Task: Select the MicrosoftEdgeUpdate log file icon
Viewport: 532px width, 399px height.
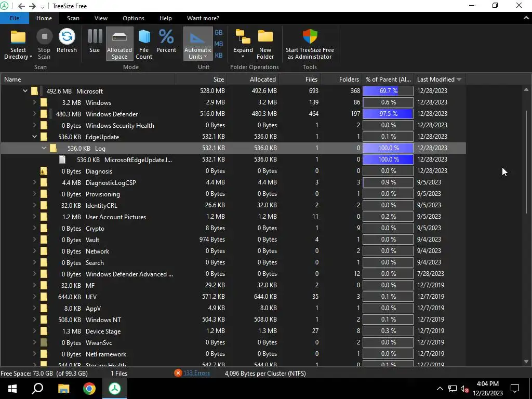Action: (x=62, y=159)
